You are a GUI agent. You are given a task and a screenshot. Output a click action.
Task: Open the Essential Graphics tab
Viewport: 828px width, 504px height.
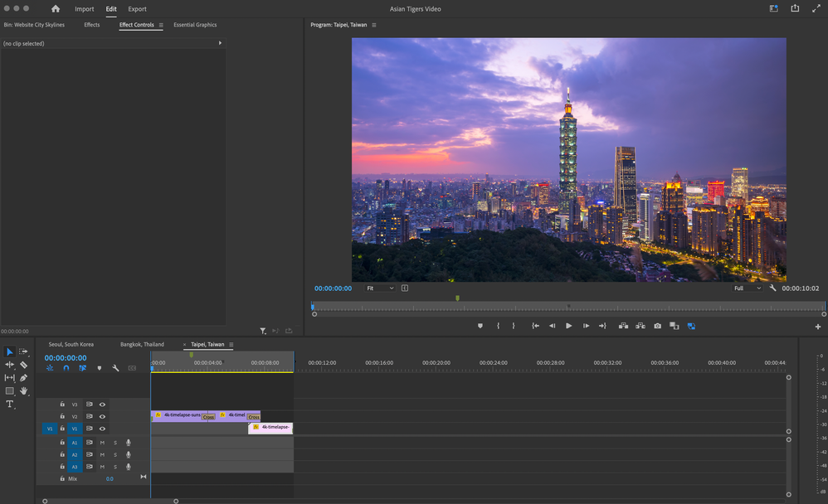pos(195,25)
